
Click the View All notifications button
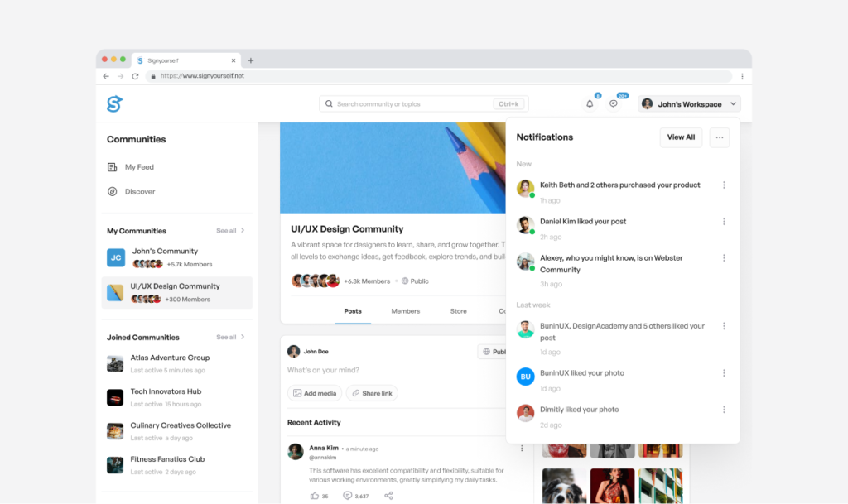coord(681,137)
